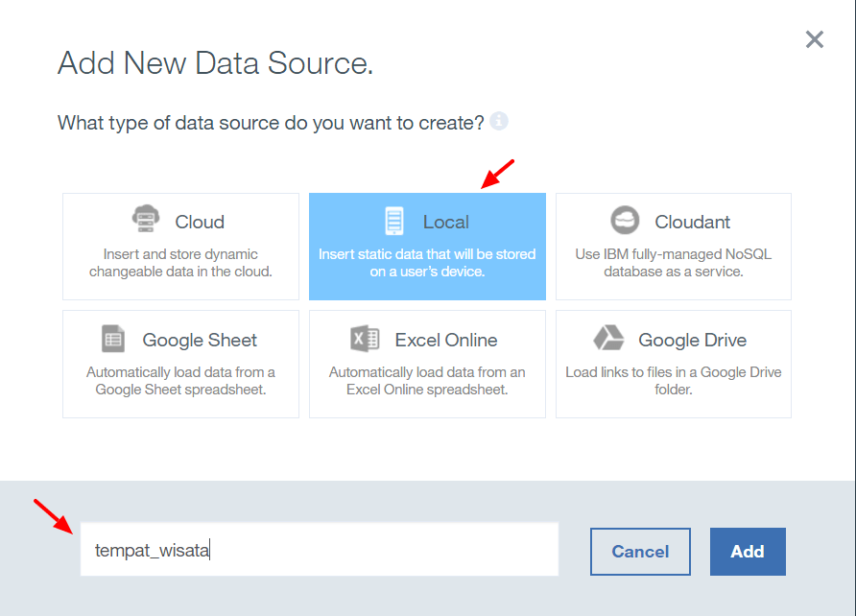Click the Cloud database icon
Image resolution: width=856 pixels, height=616 pixels.
[x=146, y=221]
